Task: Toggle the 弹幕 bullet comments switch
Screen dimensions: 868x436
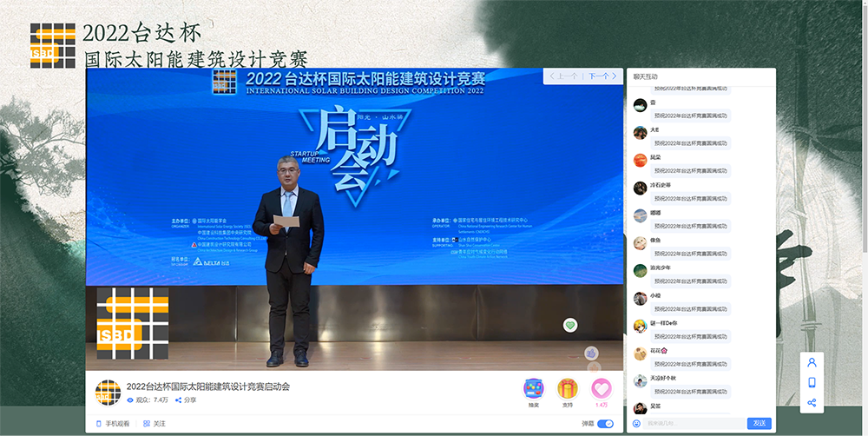Action: point(606,424)
